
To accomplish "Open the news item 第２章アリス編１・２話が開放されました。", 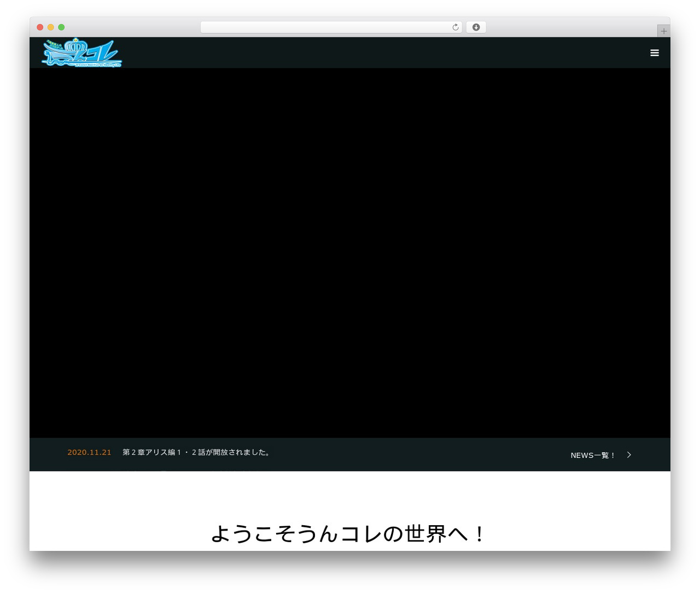I will (197, 452).
